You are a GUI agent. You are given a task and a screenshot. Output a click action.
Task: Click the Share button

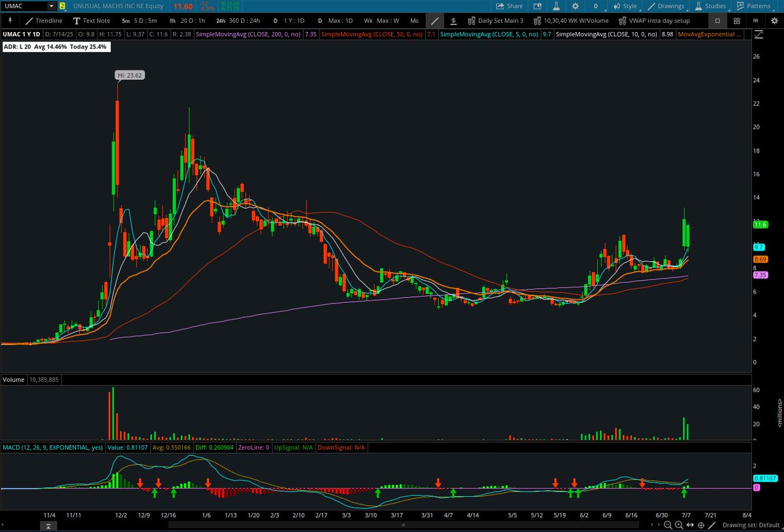coord(510,6)
